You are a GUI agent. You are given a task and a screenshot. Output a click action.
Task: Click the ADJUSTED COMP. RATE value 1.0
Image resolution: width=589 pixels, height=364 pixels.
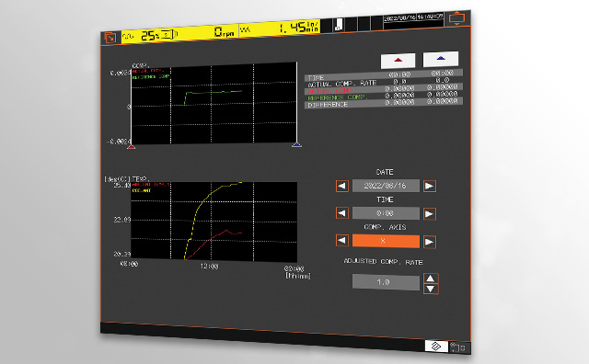pos(386,282)
